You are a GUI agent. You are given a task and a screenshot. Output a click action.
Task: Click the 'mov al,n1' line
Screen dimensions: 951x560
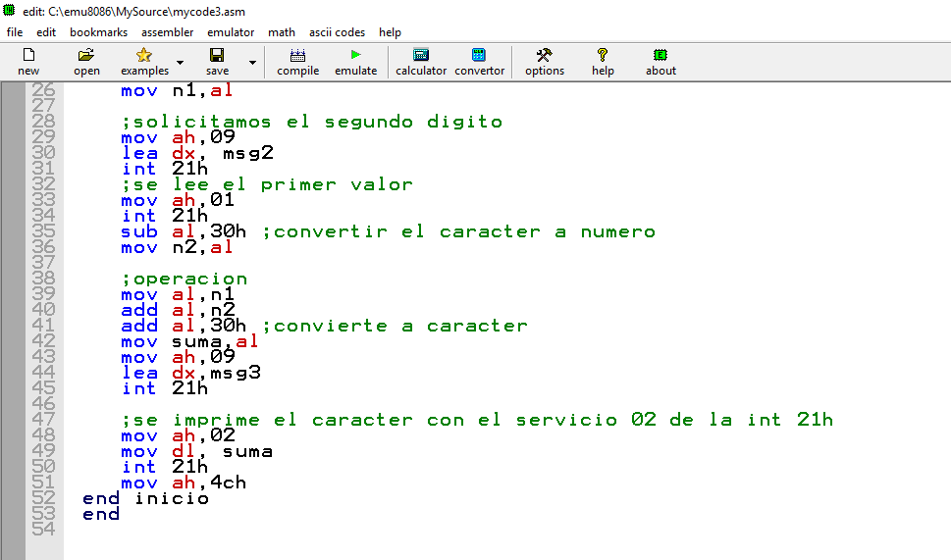(178, 294)
